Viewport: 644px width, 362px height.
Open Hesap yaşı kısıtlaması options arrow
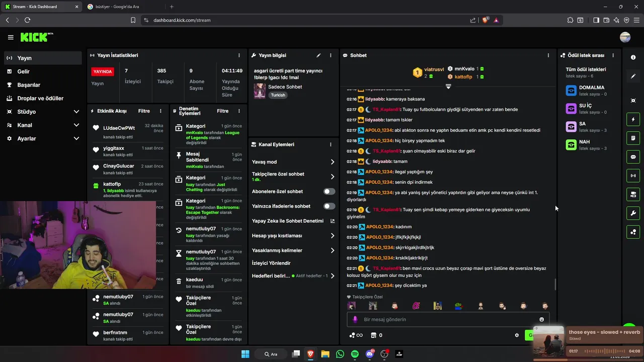(333, 236)
